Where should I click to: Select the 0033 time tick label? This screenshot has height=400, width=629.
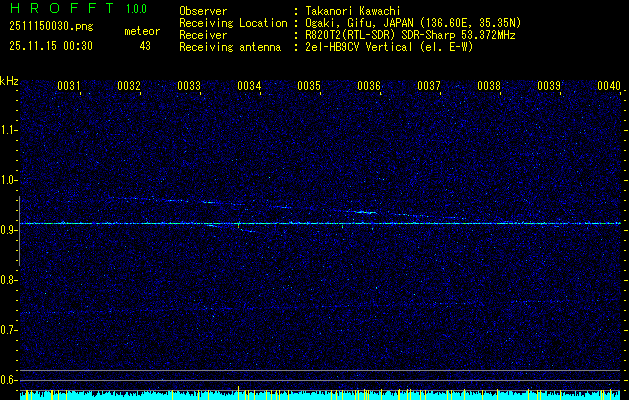tap(189, 87)
